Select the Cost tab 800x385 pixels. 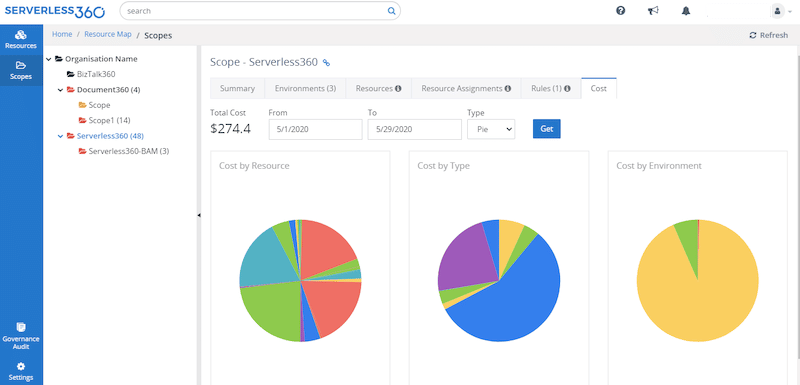[598, 88]
